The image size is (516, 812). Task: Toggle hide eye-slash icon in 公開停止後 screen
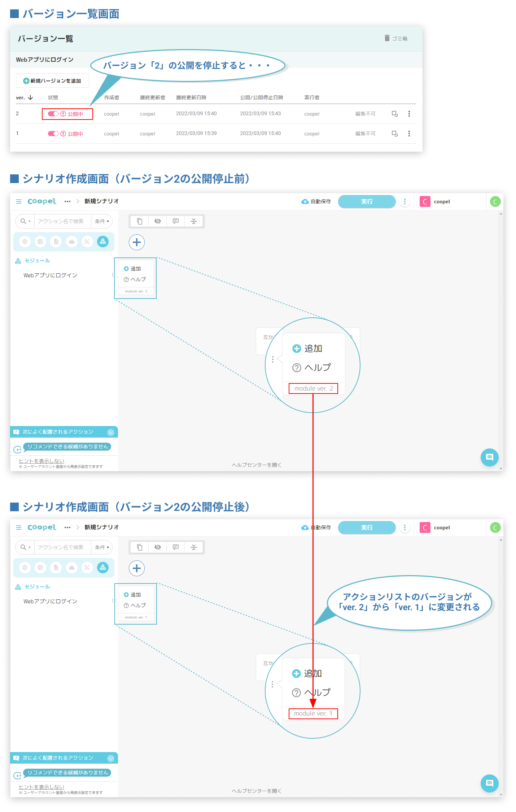[x=158, y=547]
